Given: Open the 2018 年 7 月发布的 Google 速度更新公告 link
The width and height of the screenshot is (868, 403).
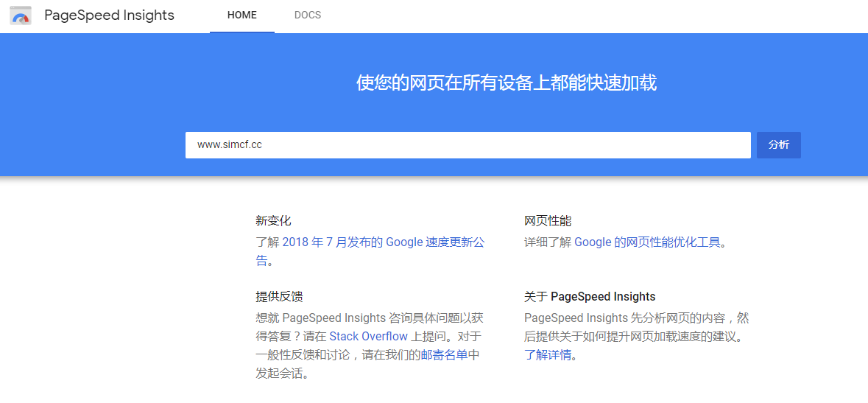Looking at the screenshot, I should [x=370, y=251].
